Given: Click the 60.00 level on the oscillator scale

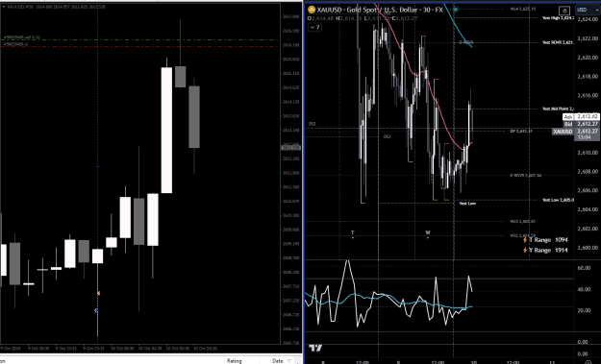Looking at the screenshot, I should 584,268.
